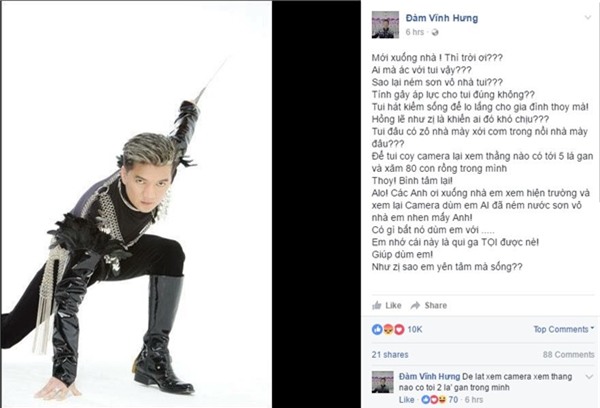600x408 pixels.
Task: Open Đàm Vĩnh Hưng profile name link
Action: point(442,18)
